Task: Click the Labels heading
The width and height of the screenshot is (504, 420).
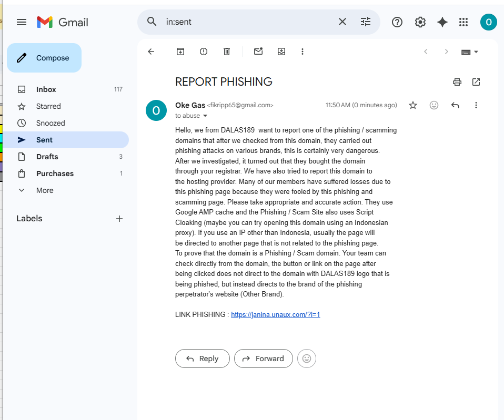Action: pos(29,219)
